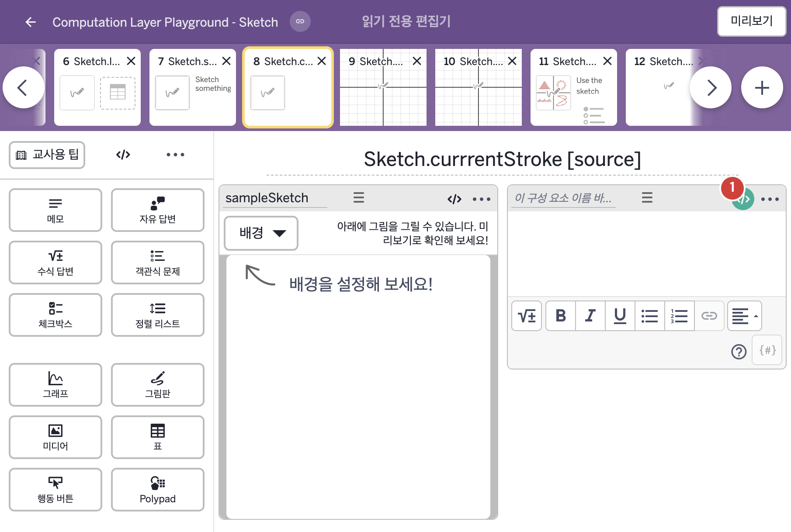Add a 수식 답변 math response component
Screen dimensions: 791x532
56,263
